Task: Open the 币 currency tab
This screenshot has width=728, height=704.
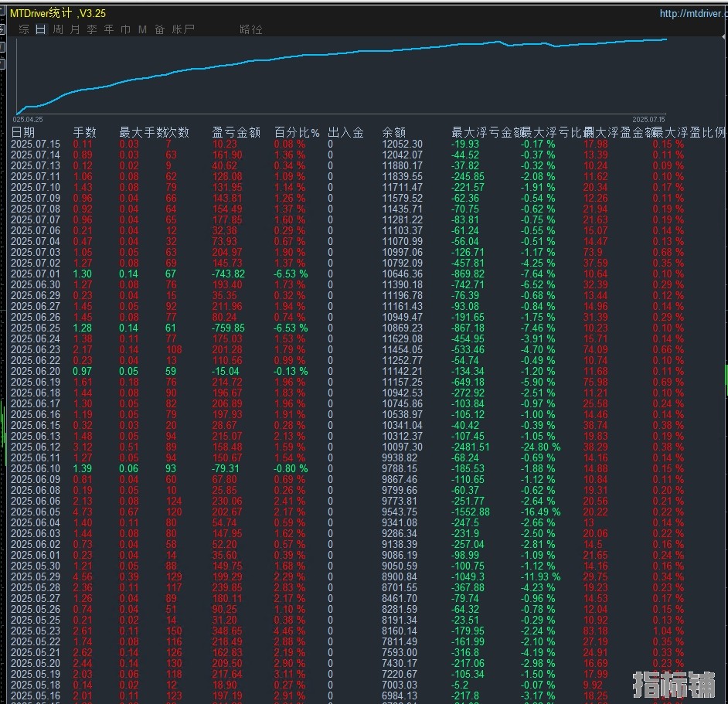Action: [x=125, y=29]
